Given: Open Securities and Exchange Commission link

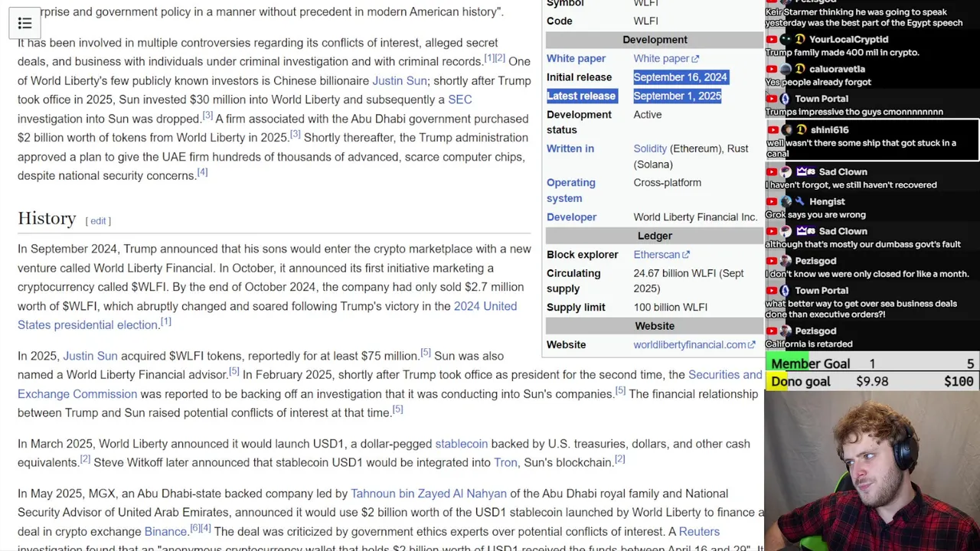Looking at the screenshot, I should 390,384.
